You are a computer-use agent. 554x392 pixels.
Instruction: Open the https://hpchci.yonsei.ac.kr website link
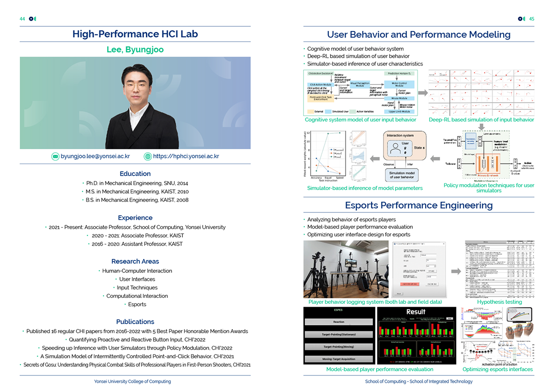(x=186, y=157)
